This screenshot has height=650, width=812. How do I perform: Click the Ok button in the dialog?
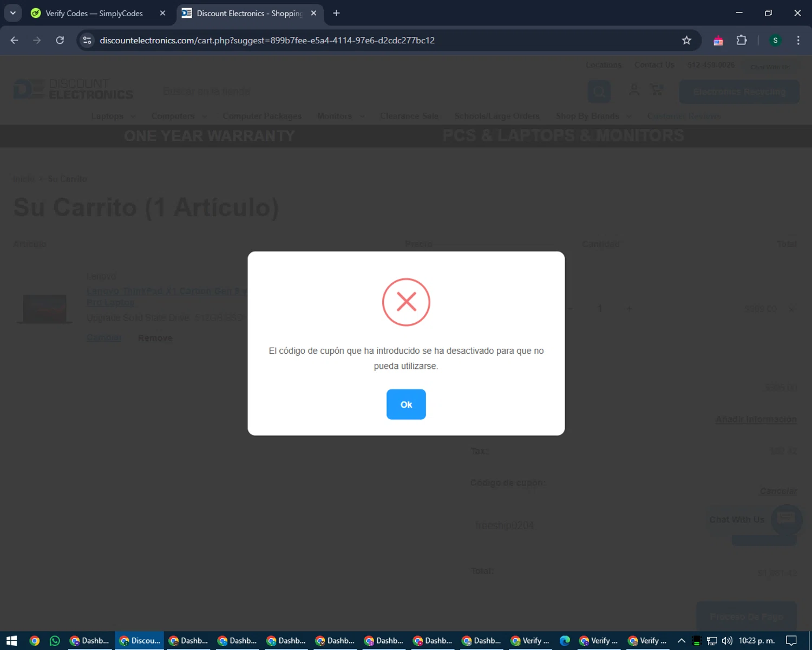[x=406, y=404]
